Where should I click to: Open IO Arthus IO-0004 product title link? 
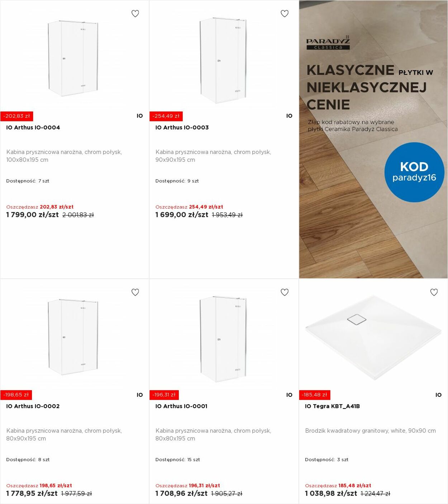pos(33,127)
